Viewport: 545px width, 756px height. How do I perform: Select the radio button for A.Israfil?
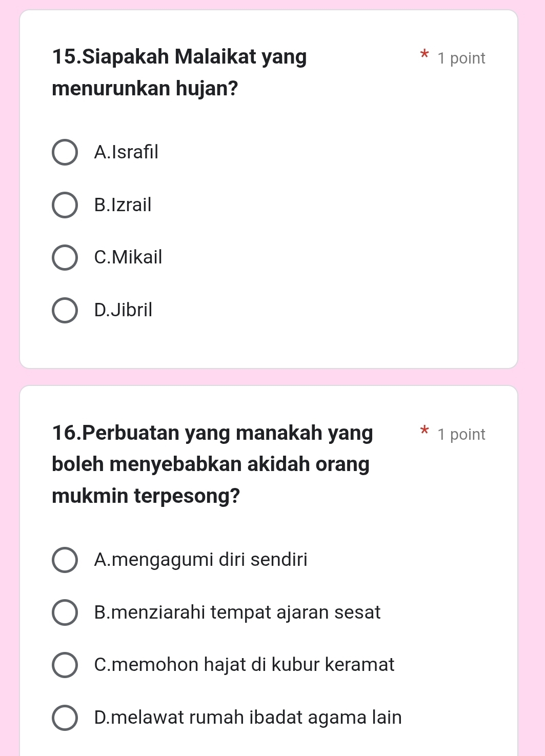(x=65, y=152)
